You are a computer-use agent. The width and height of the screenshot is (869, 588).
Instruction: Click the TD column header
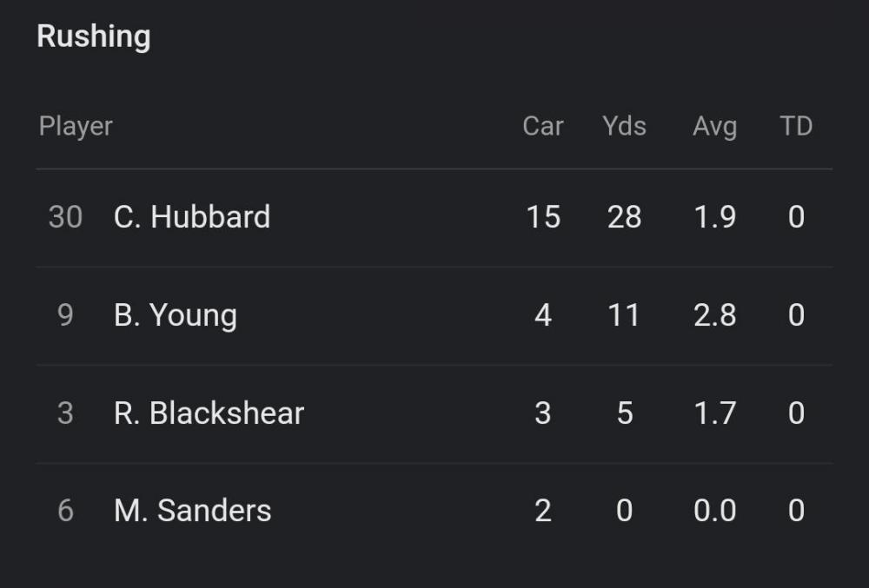[x=796, y=126]
